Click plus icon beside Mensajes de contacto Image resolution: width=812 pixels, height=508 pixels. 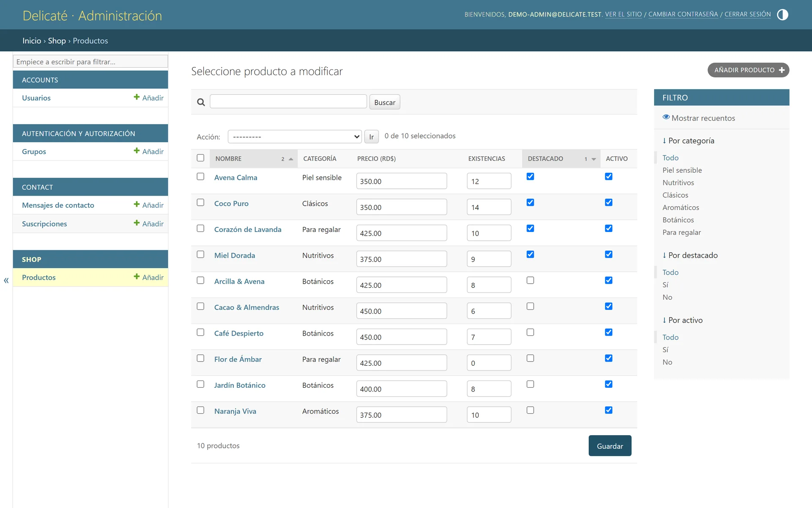point(137,204)
